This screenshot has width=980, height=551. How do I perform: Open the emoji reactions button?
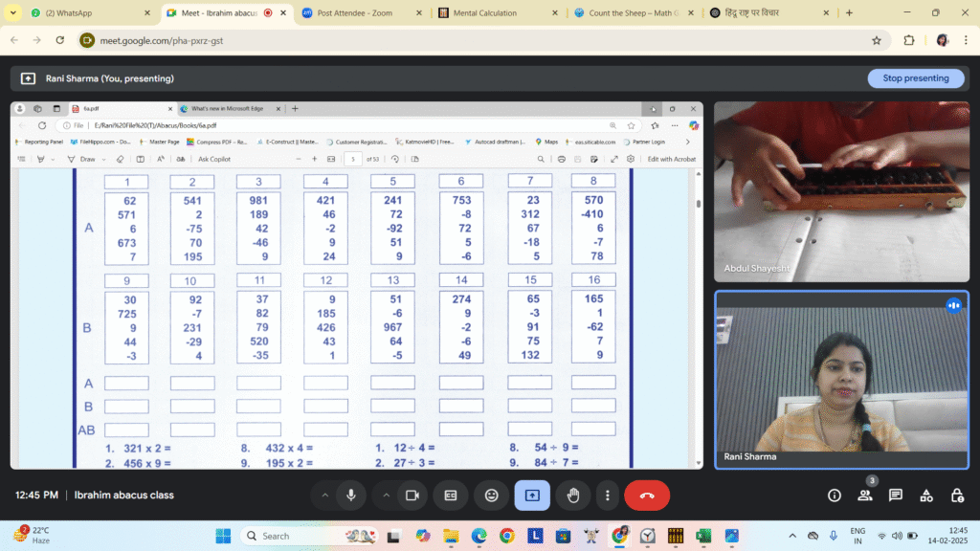click(491, 496)
